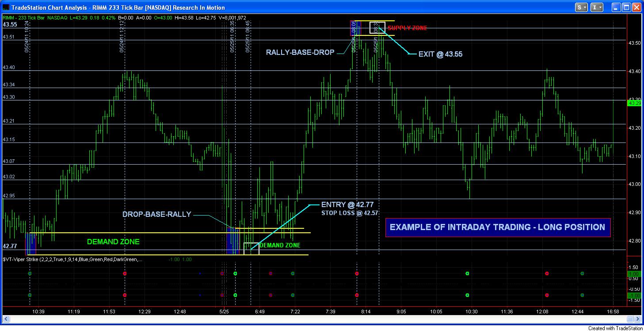Click the 12:29 time axis label

(145, 312)
